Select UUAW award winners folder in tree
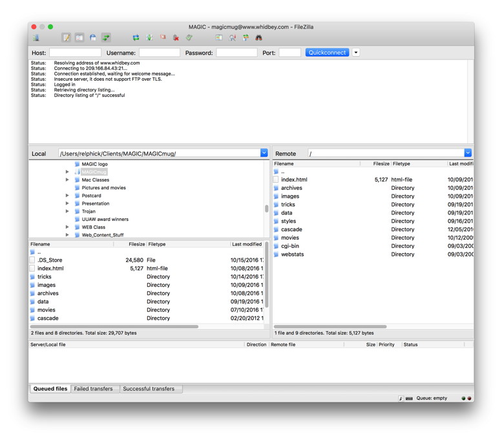Screen dimensions: 504x436 point(105,219)
